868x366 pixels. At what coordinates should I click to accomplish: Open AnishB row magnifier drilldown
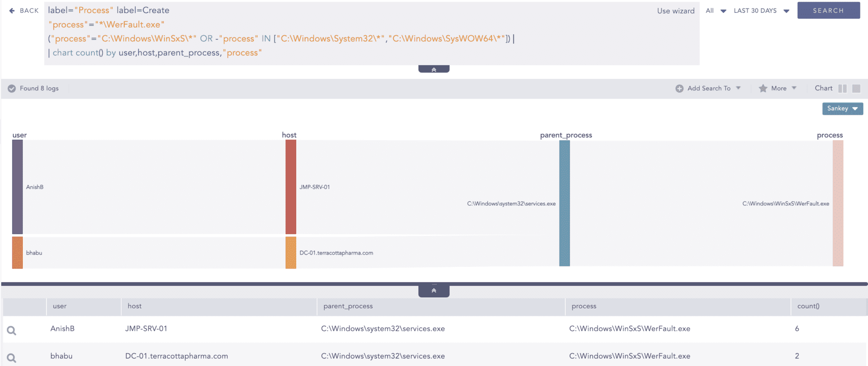pos(12,330)
